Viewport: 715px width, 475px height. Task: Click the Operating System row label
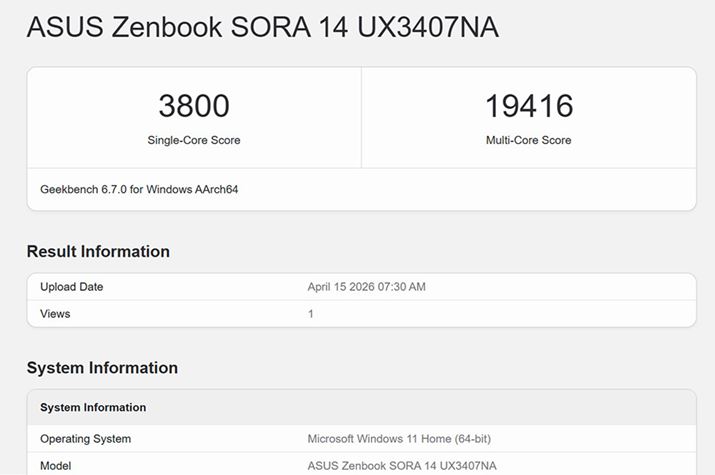(86, 439)
